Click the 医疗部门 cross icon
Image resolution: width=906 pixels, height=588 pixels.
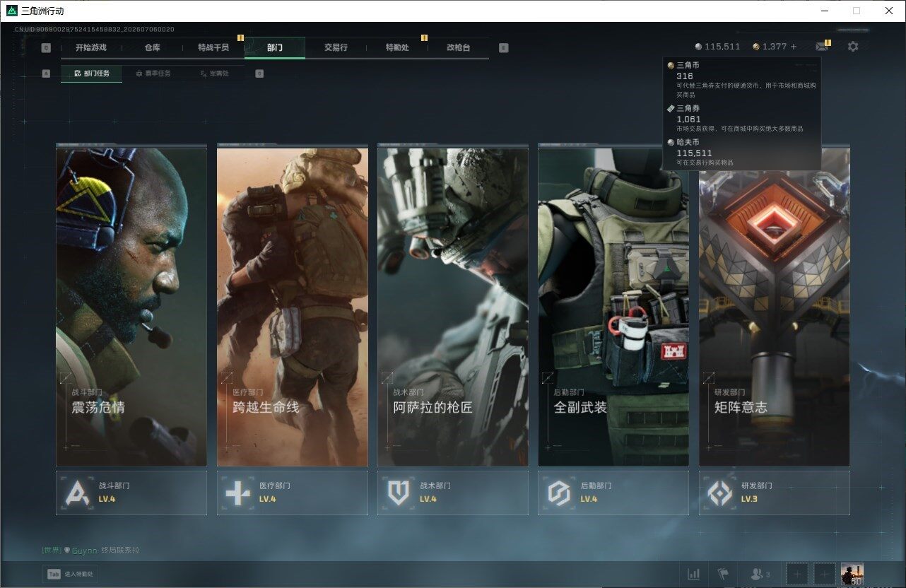pyautogui.click(x=237, y=493)
